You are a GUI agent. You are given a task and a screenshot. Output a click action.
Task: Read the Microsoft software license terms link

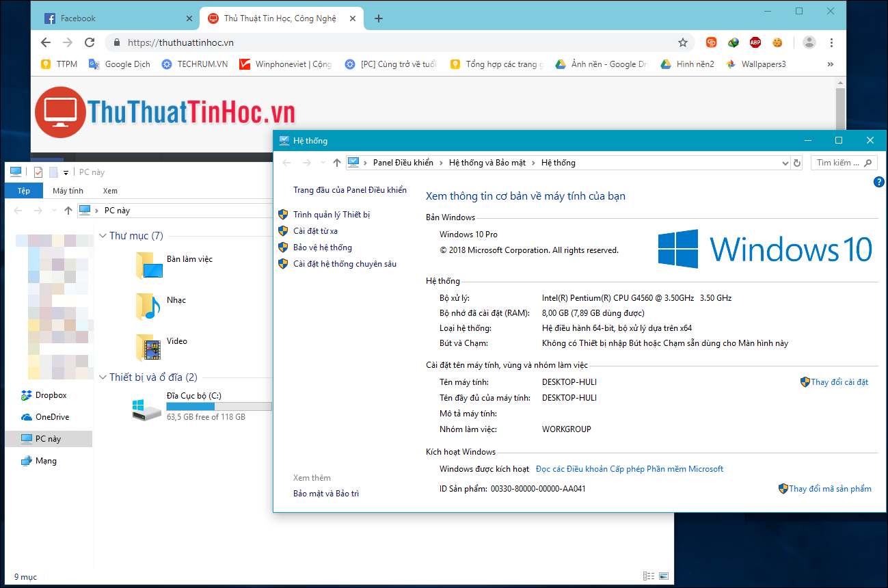[x=630, y=469]
